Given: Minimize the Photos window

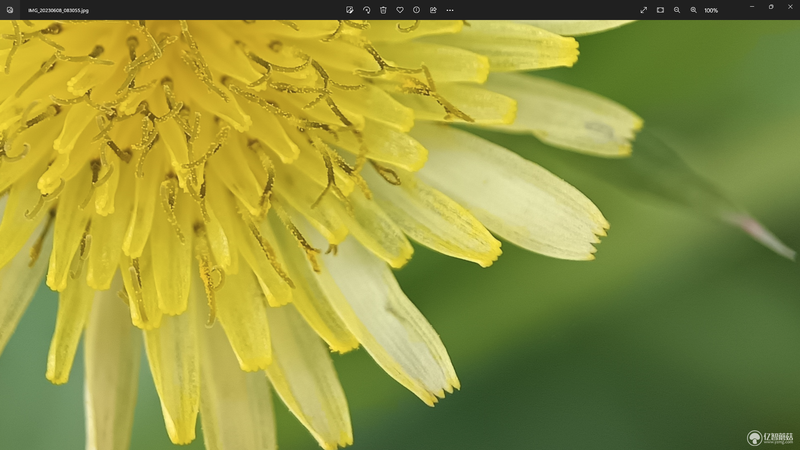Looking at the screenshot, I should (752, 7).
